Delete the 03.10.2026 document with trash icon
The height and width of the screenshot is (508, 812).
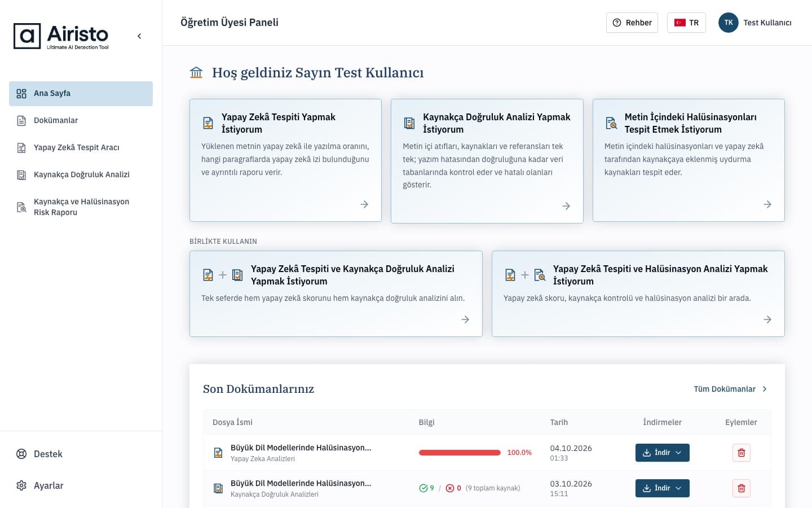[742, 488]
